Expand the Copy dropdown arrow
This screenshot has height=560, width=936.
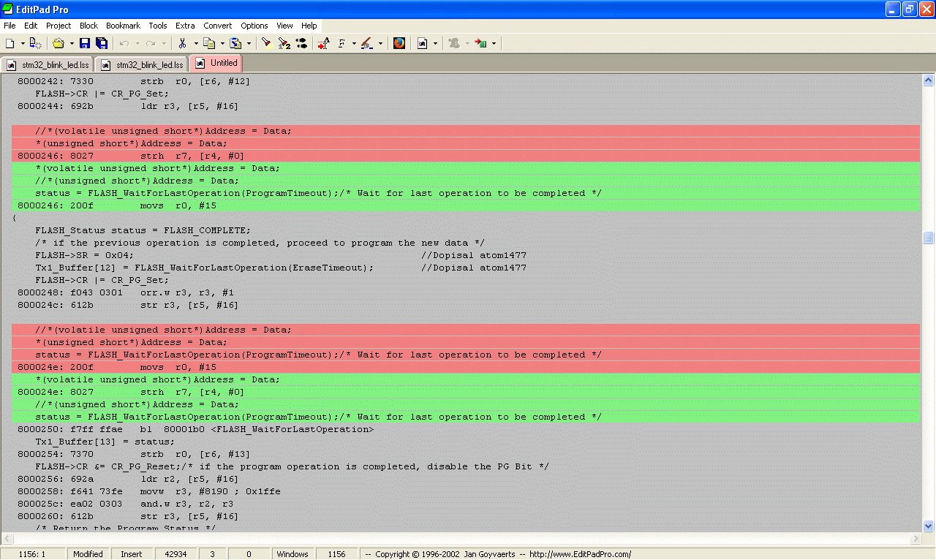tap(222, 44)
